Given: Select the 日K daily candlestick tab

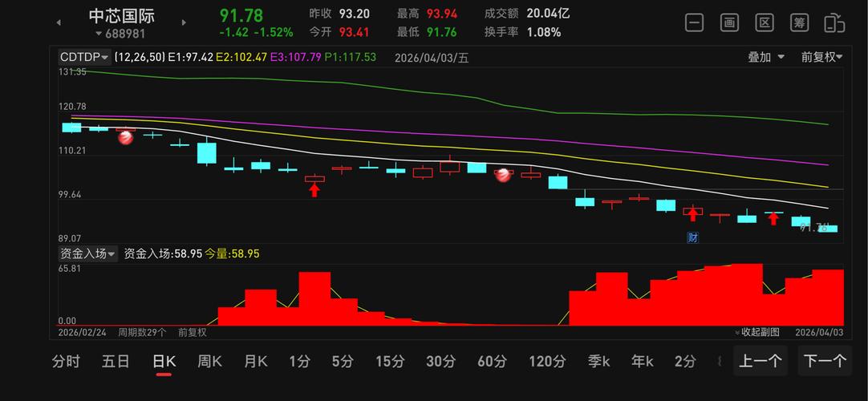Looking at the screenshot, I should (x=164, y=362).
